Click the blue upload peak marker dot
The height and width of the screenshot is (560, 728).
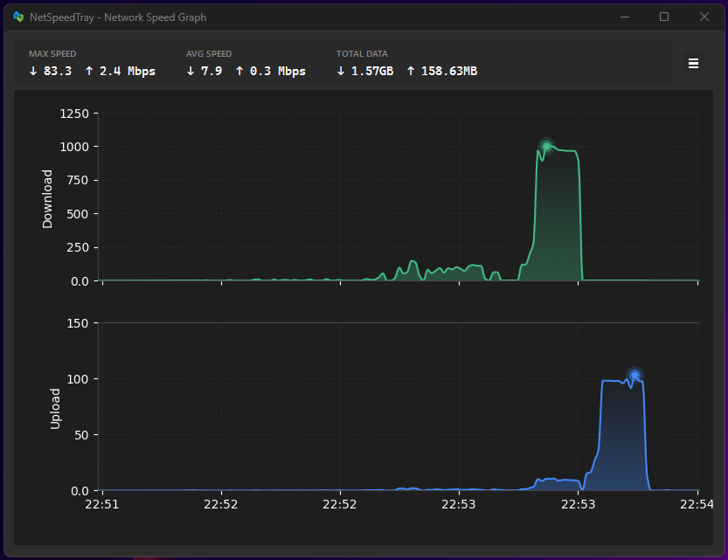click(x=634, y=376)
